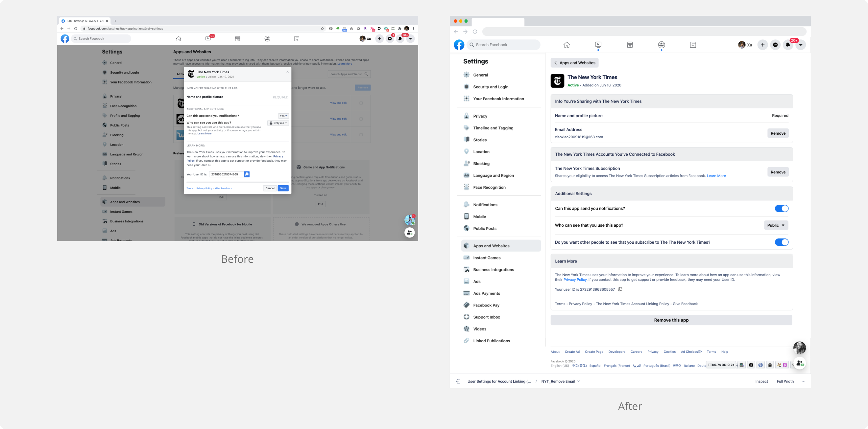
Task: Click the Search Apps and Websites field
Action: [x=346, y=74]
